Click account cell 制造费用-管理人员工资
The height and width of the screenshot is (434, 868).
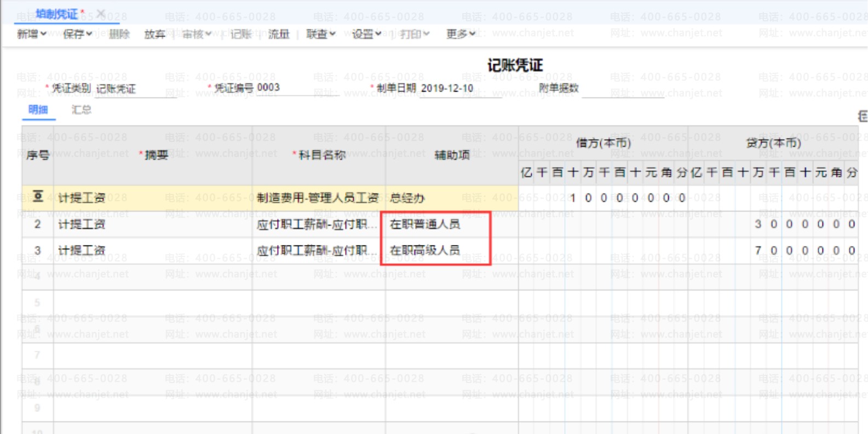click(x=319, y=198)
